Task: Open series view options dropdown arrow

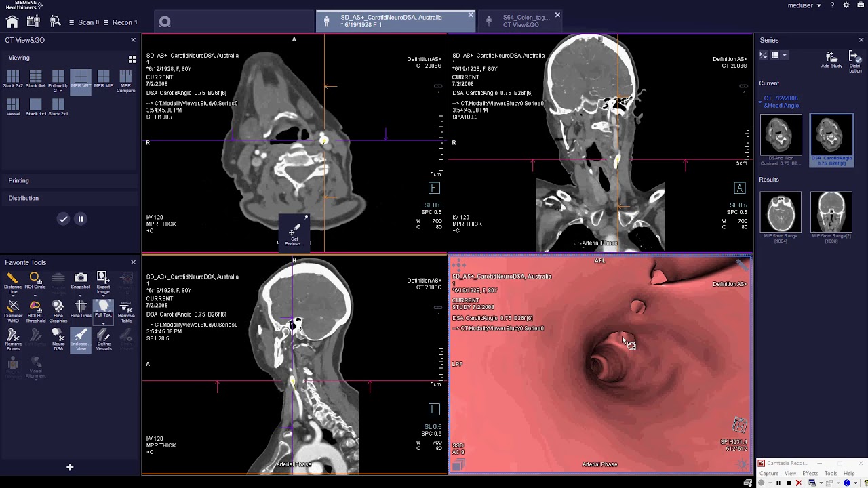Action: pos(785,56)
